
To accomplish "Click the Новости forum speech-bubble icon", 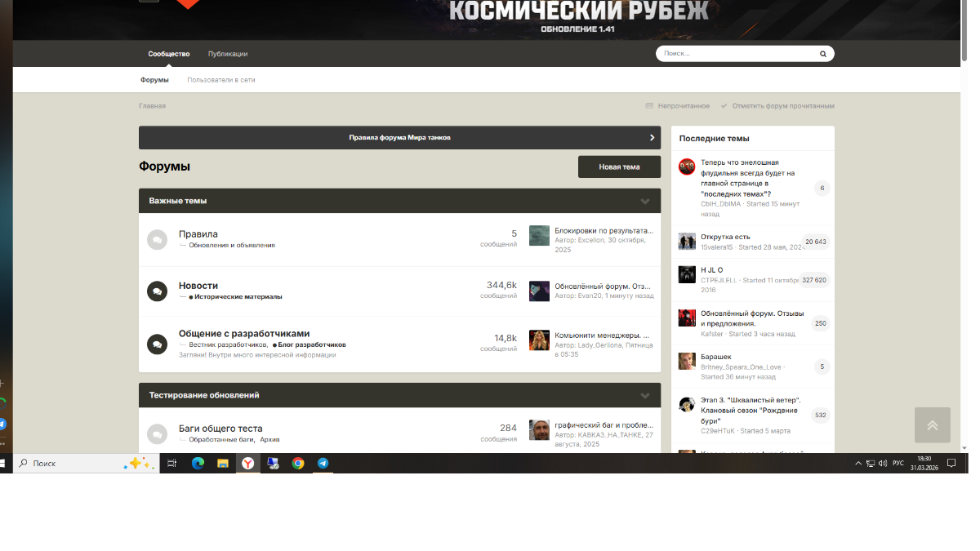I will point(157,291).
